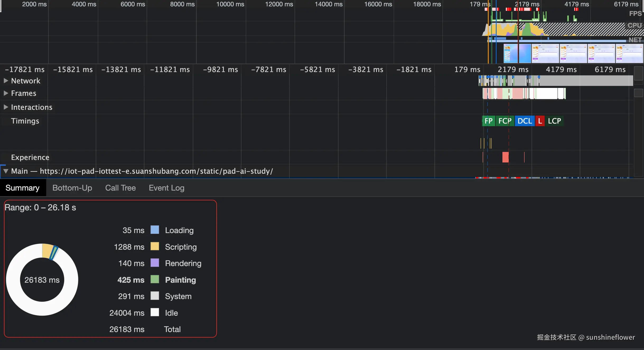The width and height of the screenshot is (644, 350).
Task: Select the DCL timing marker
Action: 525,121
